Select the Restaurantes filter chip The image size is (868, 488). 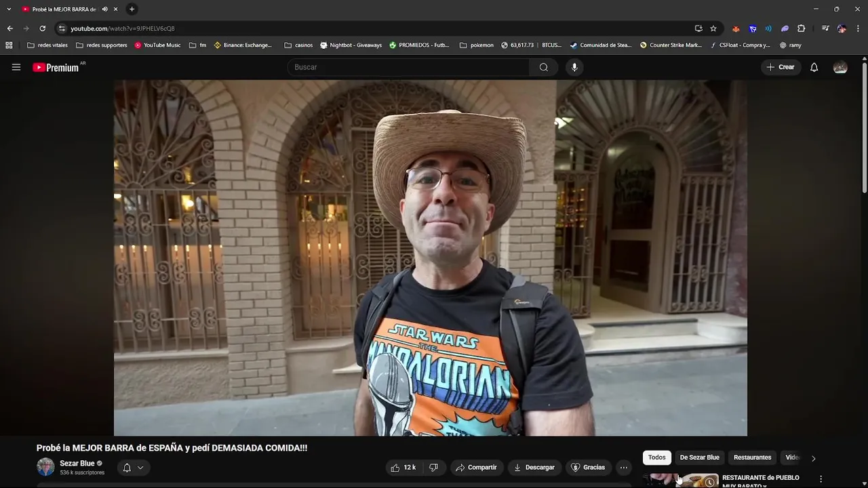coord(753,457)
